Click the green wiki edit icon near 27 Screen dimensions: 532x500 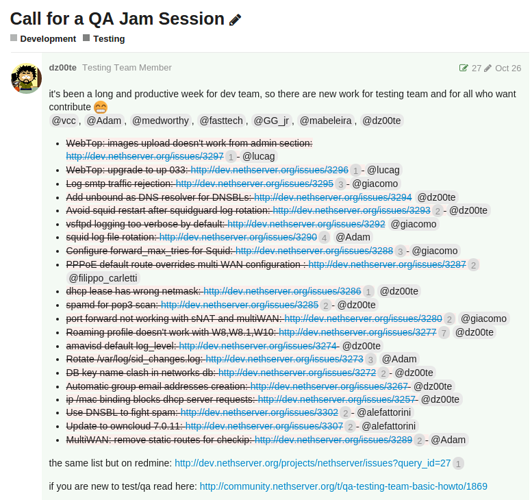pos(463,68)
